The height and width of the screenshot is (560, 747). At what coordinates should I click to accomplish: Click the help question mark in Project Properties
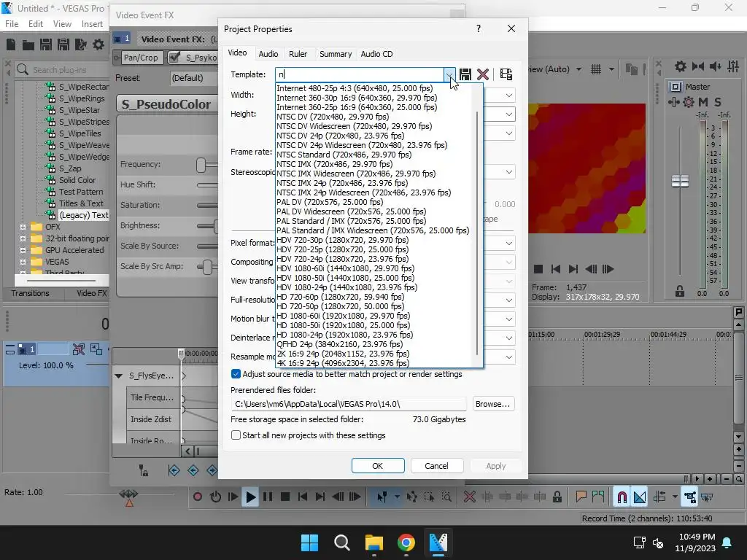point(479,28)
